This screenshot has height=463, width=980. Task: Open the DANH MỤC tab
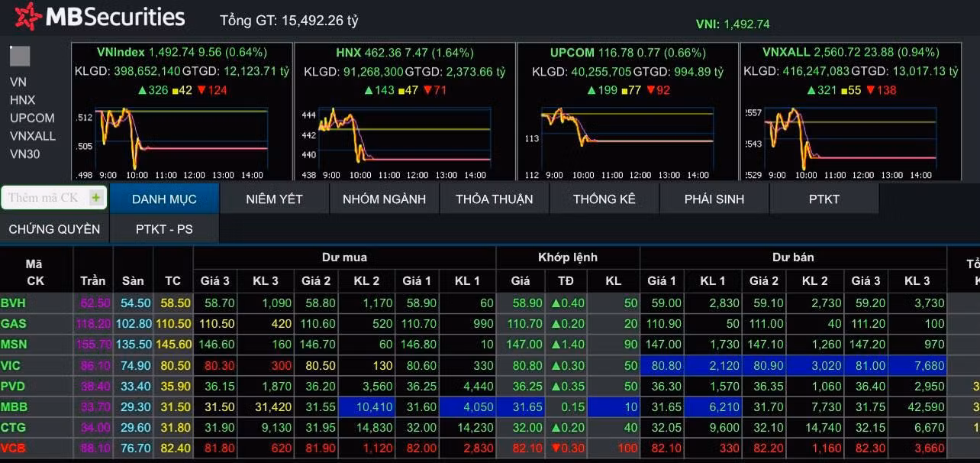click(164, 199)
